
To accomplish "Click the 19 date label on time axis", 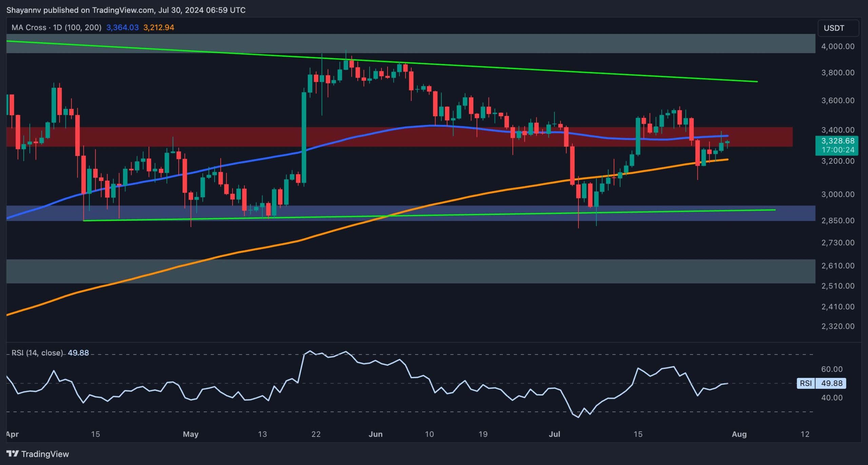I will click(483, 434).
